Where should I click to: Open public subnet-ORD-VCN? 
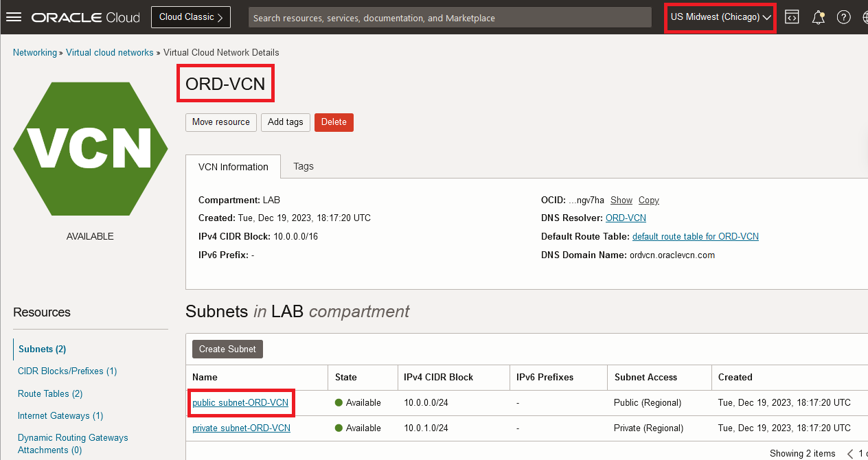tap(240, 402)
